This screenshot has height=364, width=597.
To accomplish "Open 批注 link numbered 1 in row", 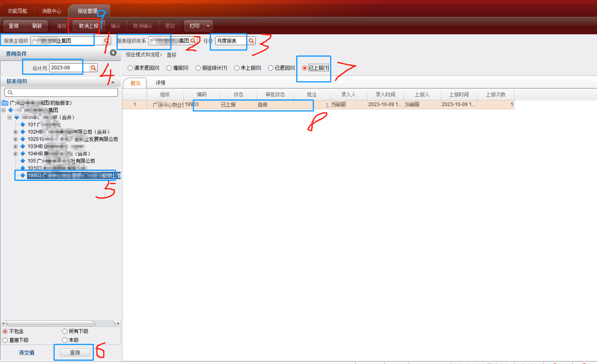I will click(x=327, y=105).
